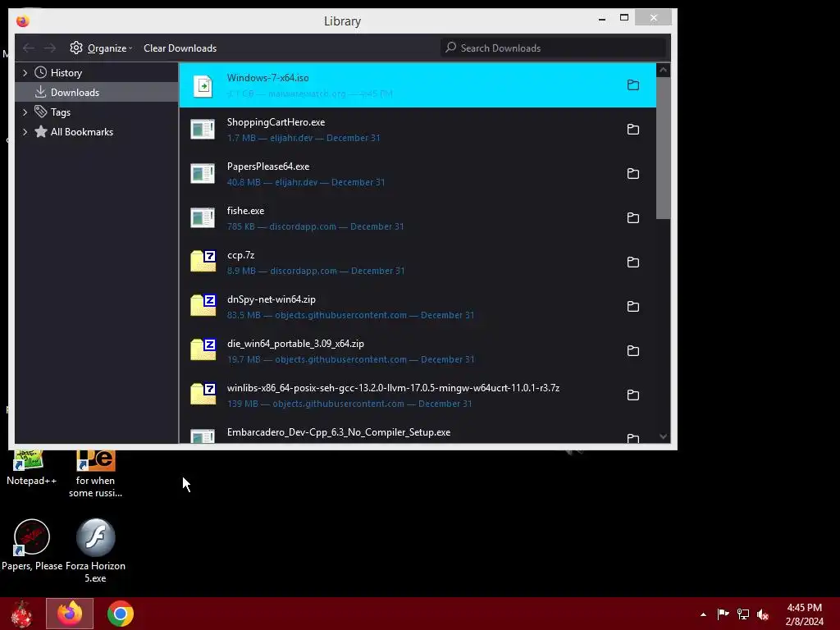Select All Bookmarks in the sidebar

tap(97, 132)
